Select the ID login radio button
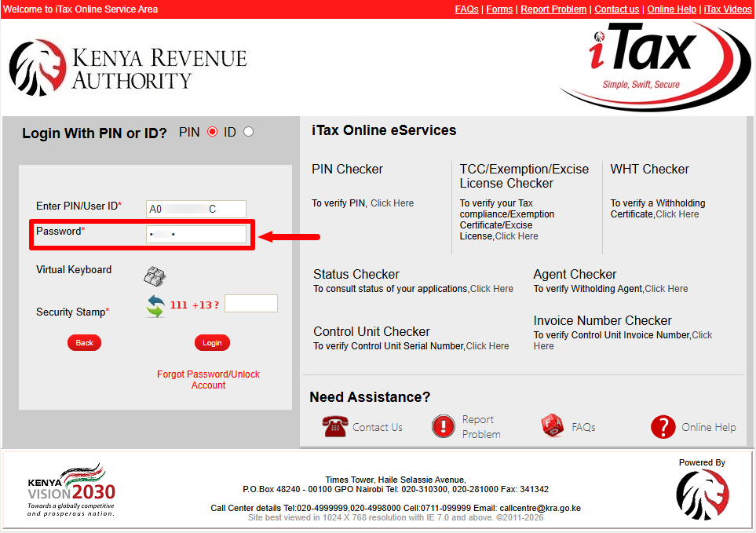This screenshot has width=756, height=533. (248, 132)
